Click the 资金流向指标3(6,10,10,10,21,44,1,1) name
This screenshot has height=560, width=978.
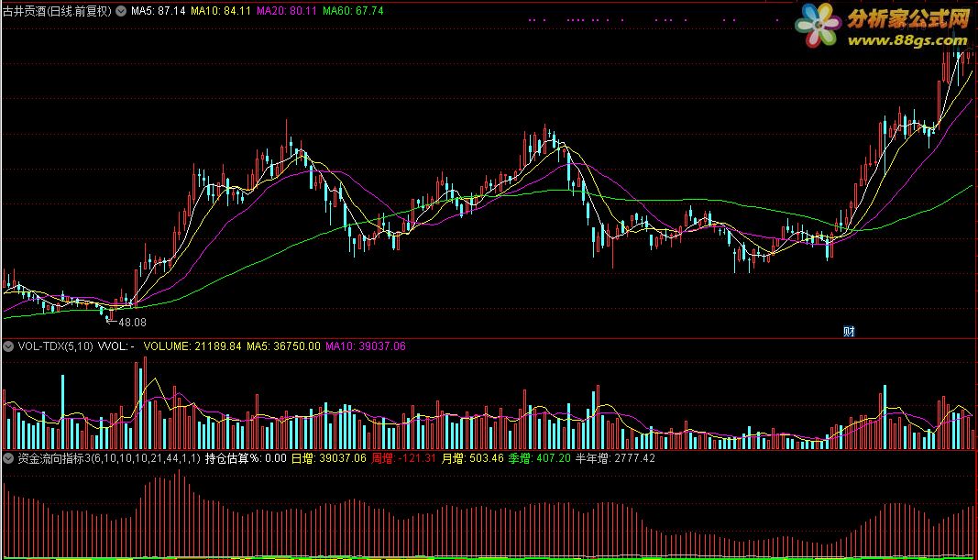109,458
